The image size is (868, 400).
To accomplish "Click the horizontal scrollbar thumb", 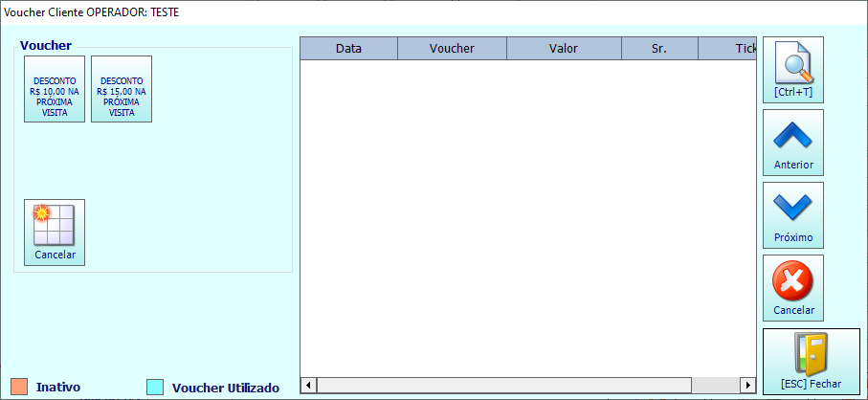I will 503,385.
